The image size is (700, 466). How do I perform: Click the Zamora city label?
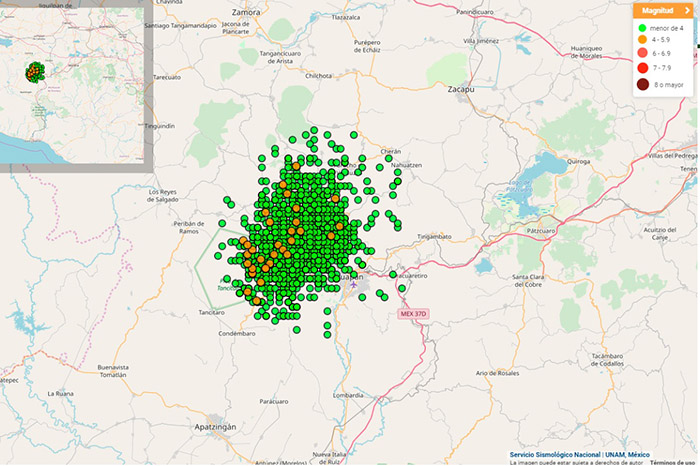pos(246,12)
